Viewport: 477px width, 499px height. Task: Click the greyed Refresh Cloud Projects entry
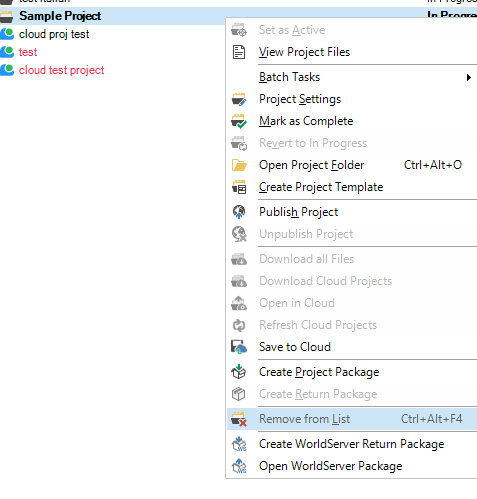pos(352,325)
